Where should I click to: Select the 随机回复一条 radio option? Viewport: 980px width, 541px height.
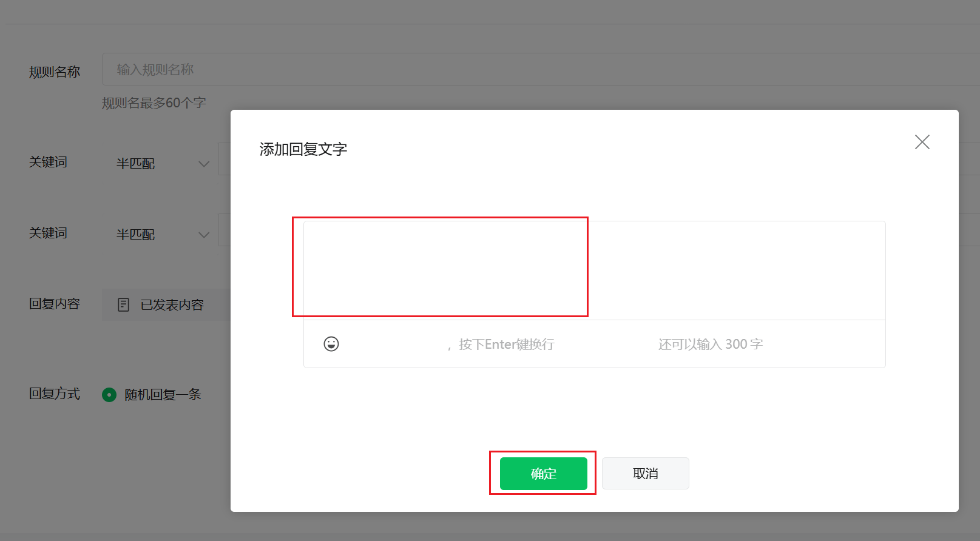[109, 395]
